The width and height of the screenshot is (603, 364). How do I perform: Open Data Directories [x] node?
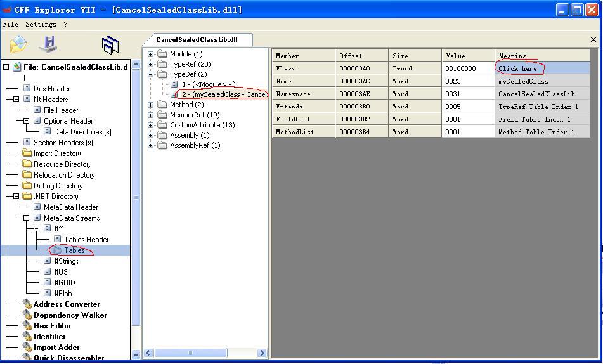(82, 132)
